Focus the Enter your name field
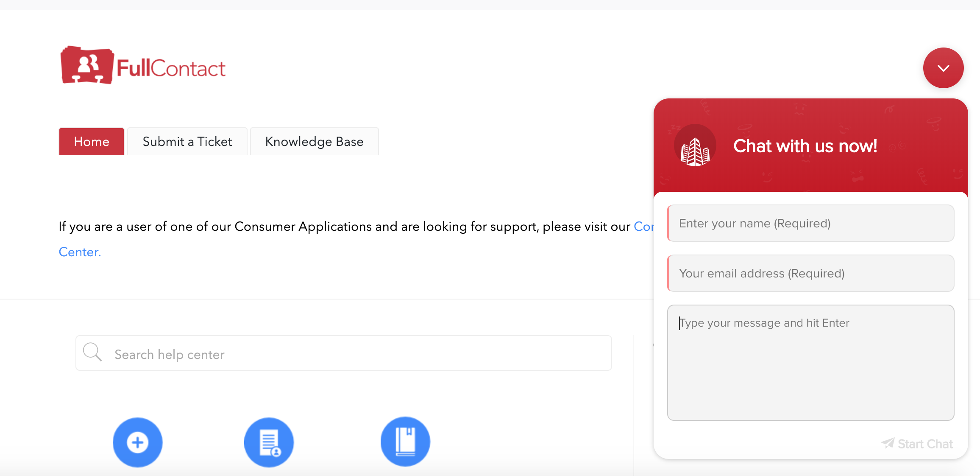Image resolution: width=980 pixels, height=476 pixels. click(810, 224)
